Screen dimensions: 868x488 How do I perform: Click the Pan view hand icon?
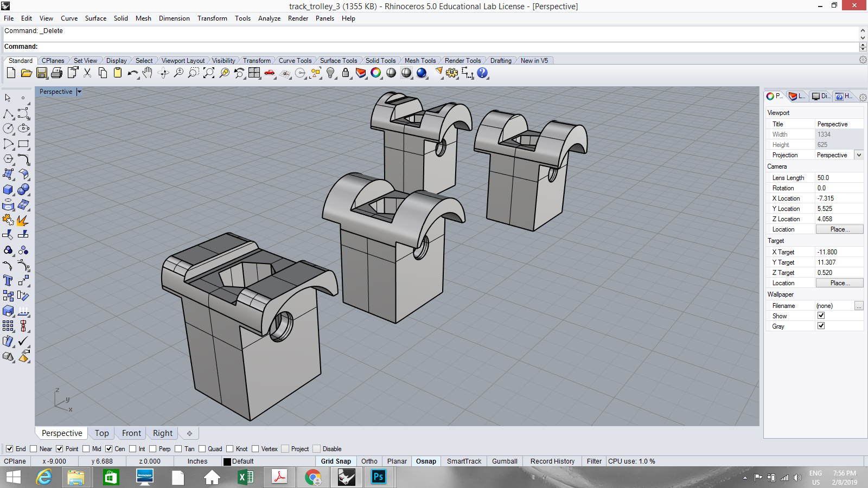point(148,73)
